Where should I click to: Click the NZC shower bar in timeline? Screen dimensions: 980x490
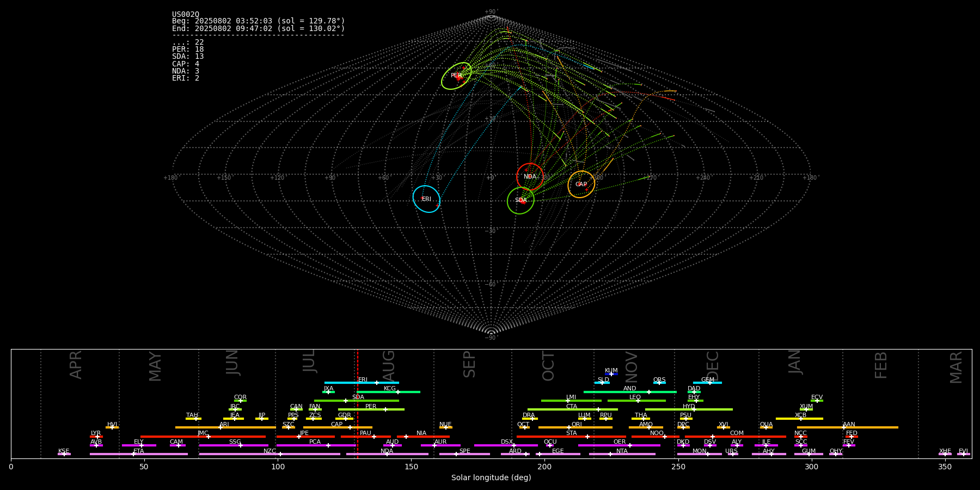(x=269, y=454)
